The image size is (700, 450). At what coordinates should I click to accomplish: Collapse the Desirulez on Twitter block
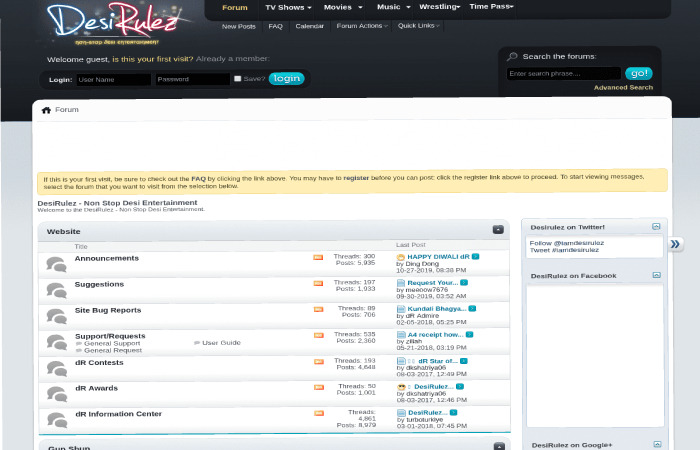click(x=656, y=227)
